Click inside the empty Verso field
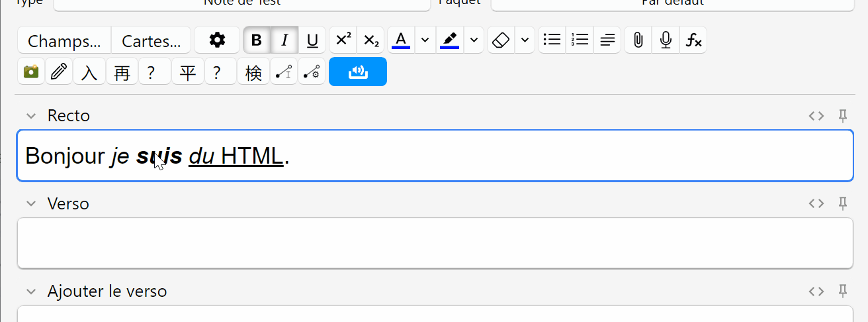The width and height of the screenshot is (868, 322). (435, 243)
